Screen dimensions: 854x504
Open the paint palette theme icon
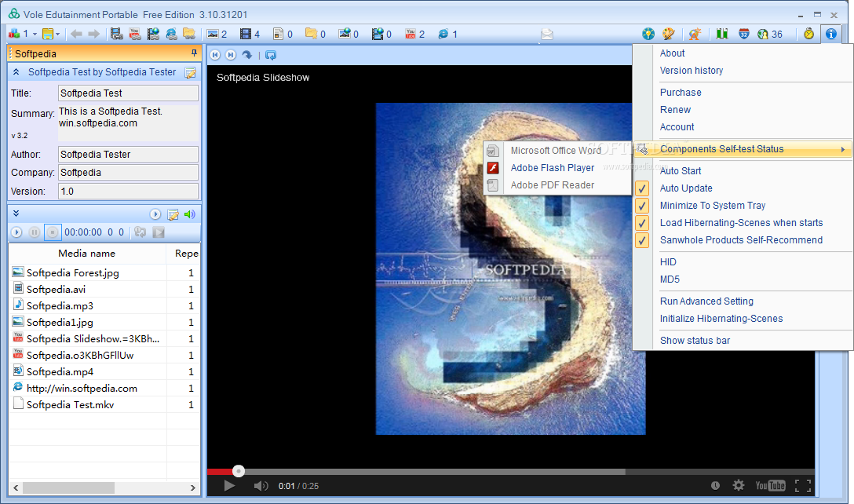pyautogui.click(x=669, y=34)
